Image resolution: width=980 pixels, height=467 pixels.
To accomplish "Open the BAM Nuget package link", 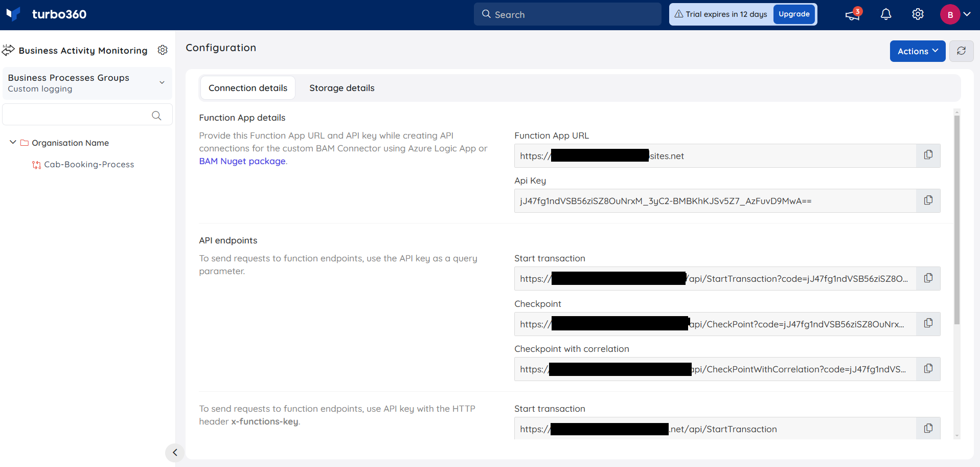I will [x=242, y=161].
